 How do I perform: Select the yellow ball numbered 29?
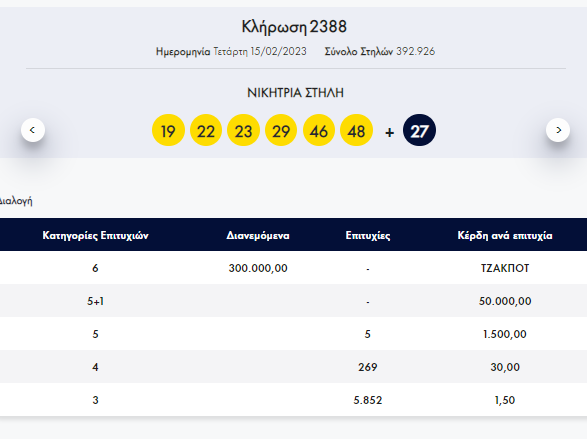(x=281, y=130)
